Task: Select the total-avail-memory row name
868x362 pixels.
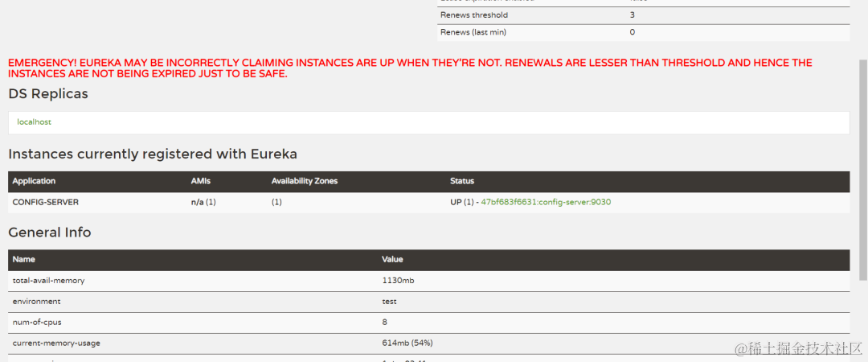Action: [49, 281]
